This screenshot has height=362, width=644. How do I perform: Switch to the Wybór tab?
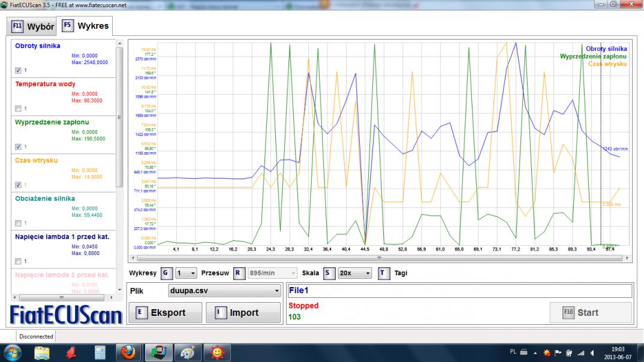click(x=33, y=27)
